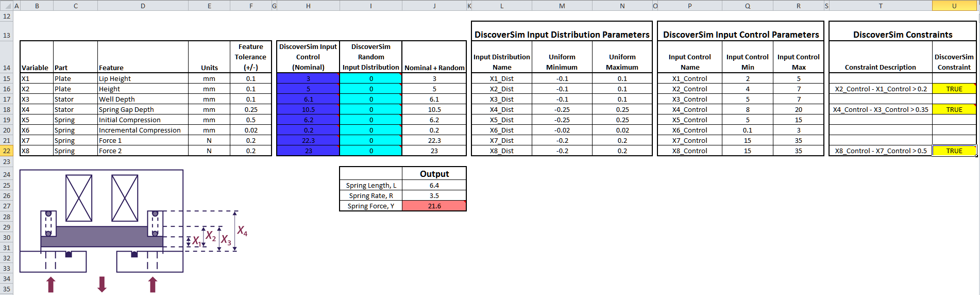Click the right crossed box in the diagram
The image size is (980, 295).
coord(125,198)
